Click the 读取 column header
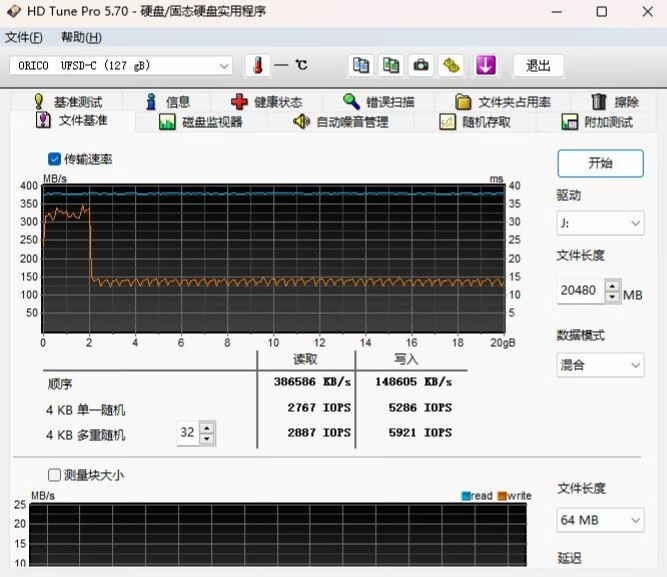 pos(305,360)
